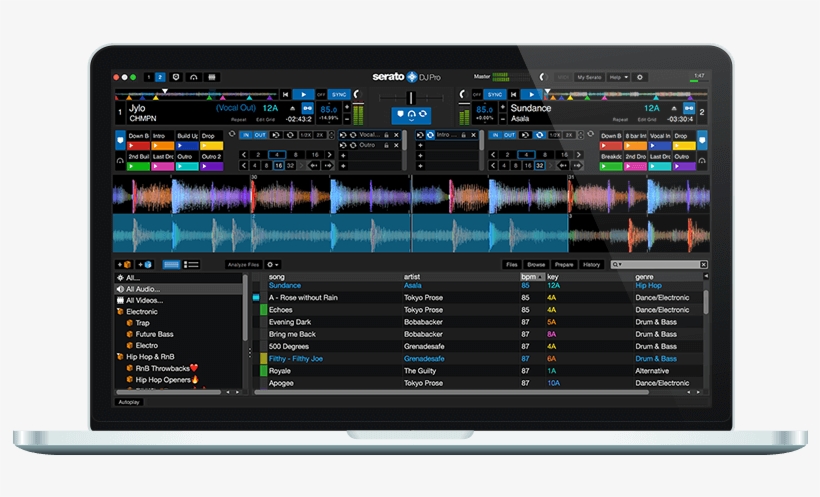Click the crossfader handle

point(411,98)
